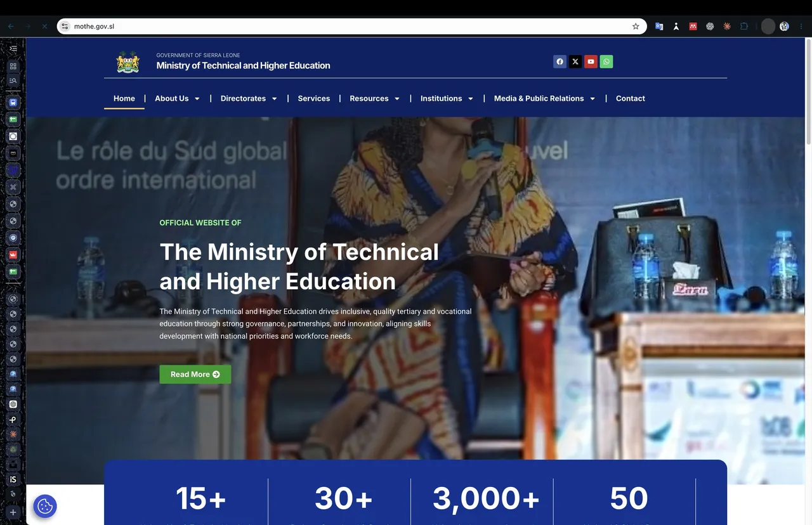Click header title "Ministry of Technical and Higher Education"
This screenshot has width=812, height=525.
[244, 65]
